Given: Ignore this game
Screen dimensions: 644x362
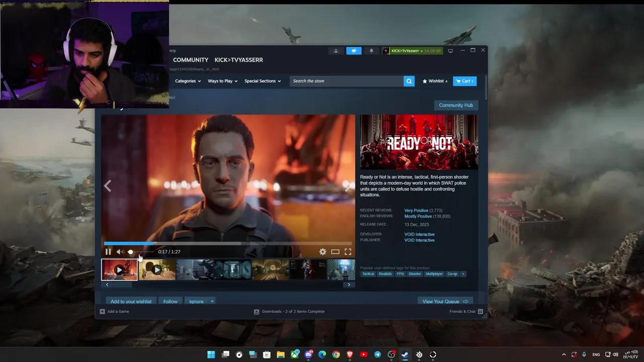Looking at the screenshot, I should [196, 301].
